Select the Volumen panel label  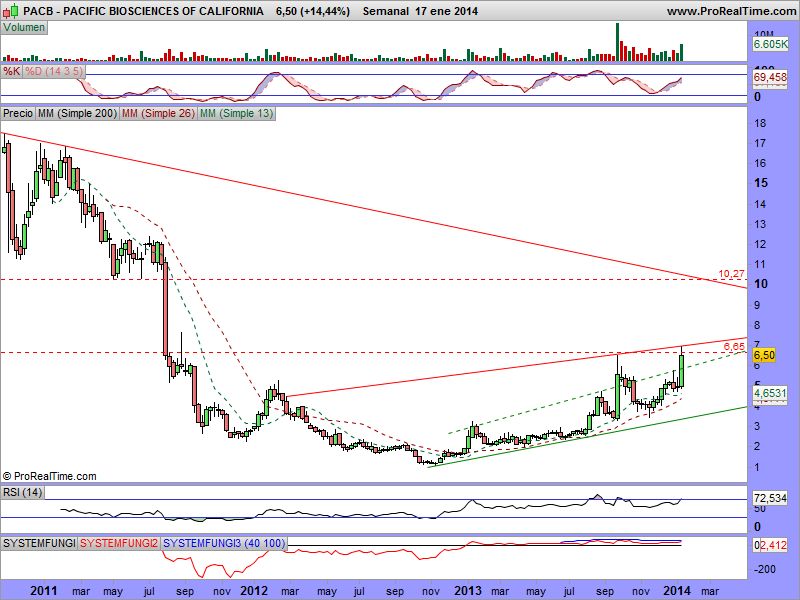pos(24,28)
